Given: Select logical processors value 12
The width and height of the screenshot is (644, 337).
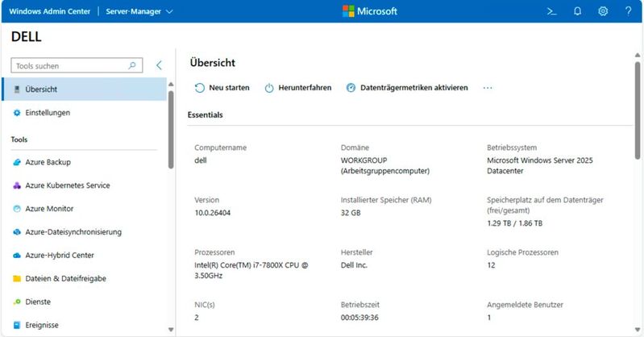Looking at the screenshot, I should 491,265.
